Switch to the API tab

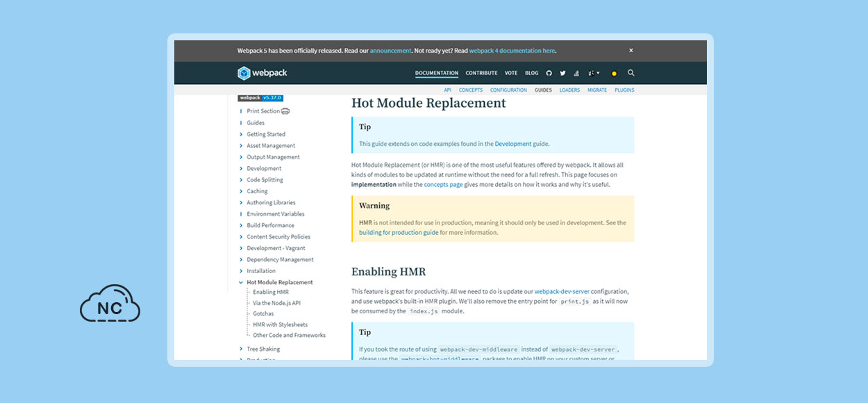(448, 90)
